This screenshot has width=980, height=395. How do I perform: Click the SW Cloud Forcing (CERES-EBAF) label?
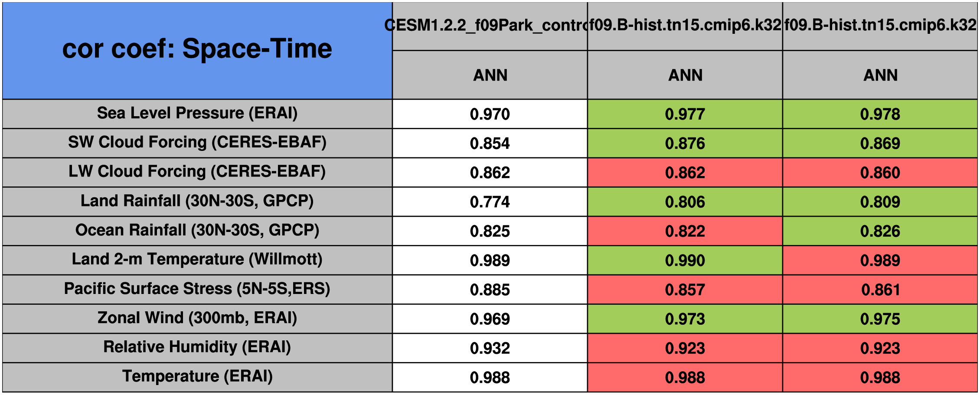pyautogui.click(x=197, y=142)
